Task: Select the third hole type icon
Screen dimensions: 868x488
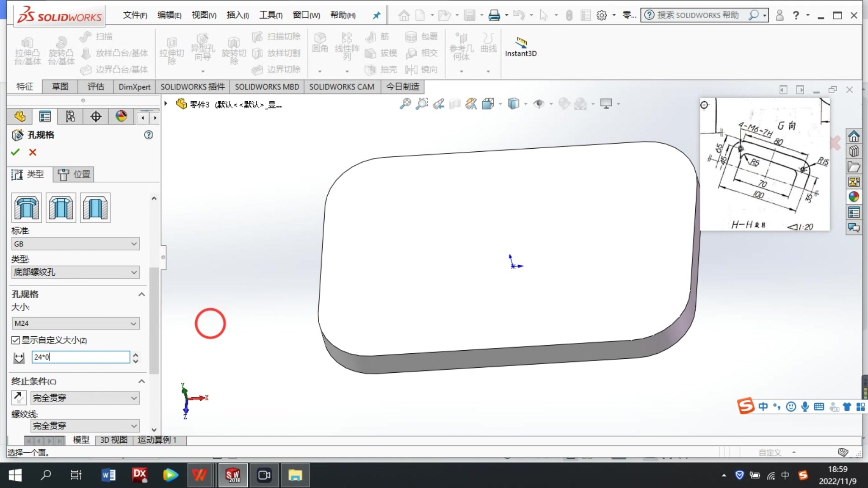Action: coord(95,208)
